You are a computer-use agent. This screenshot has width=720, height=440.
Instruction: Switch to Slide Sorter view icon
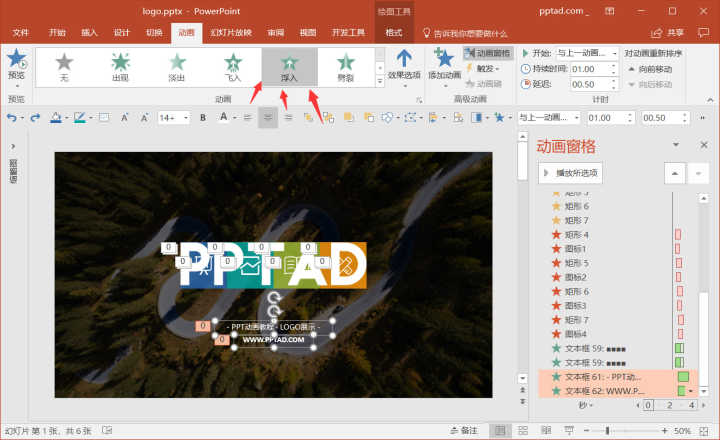(523, 431)
